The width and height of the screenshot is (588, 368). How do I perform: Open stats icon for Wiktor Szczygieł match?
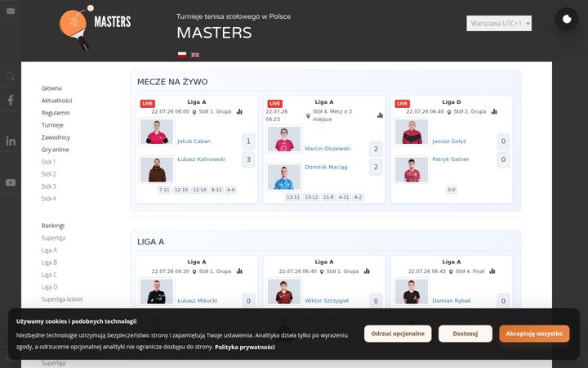367,272
